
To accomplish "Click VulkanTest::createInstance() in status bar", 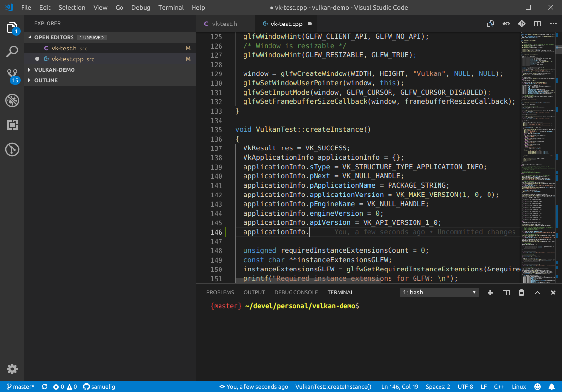I will tap(333, 387).
